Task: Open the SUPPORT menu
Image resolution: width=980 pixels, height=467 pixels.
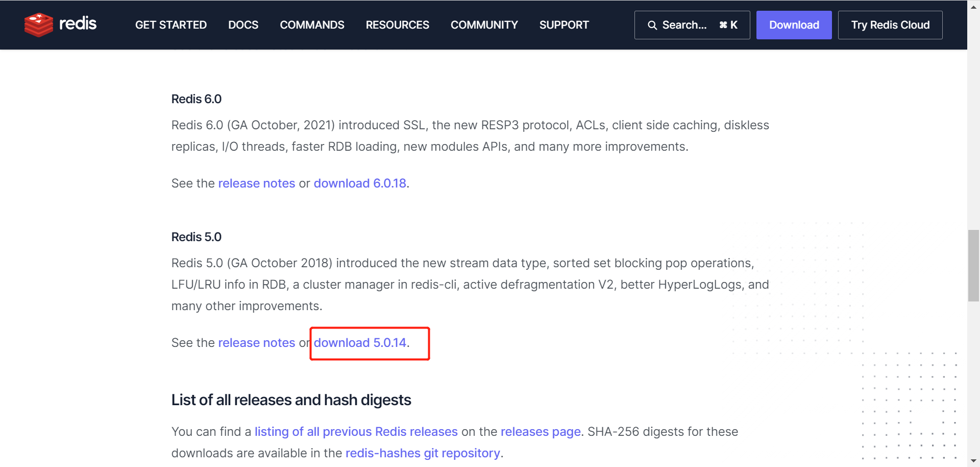Action: pyautogui.click(x=564, y=25)
